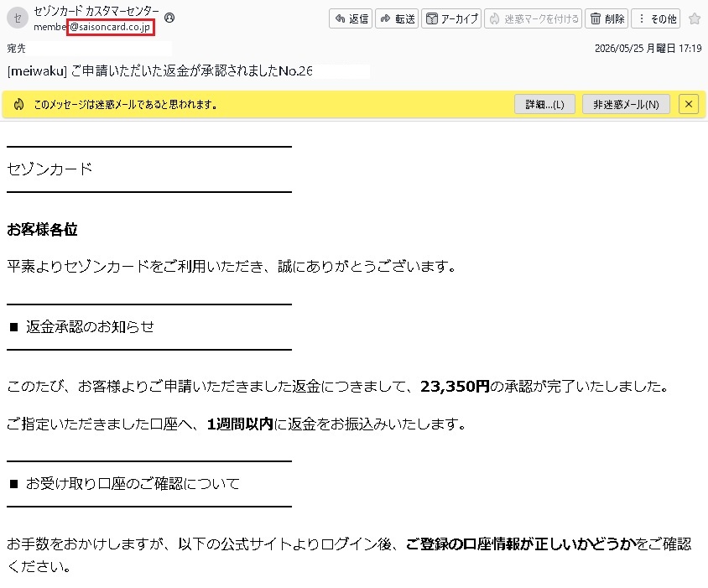This screenshot has width=708, height=588.
Task: Click the contact icon beside sender name
Action: tap(169, 18)
